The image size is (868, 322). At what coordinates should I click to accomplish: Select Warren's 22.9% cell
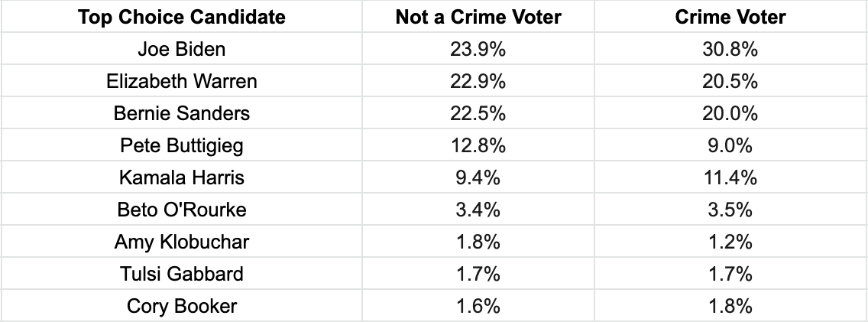coord(478,81)
